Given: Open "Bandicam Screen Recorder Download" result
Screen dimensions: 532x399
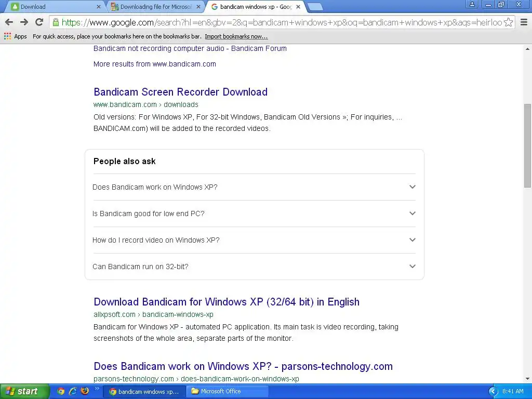Looking at the screenshot, I should coord(180,92).
